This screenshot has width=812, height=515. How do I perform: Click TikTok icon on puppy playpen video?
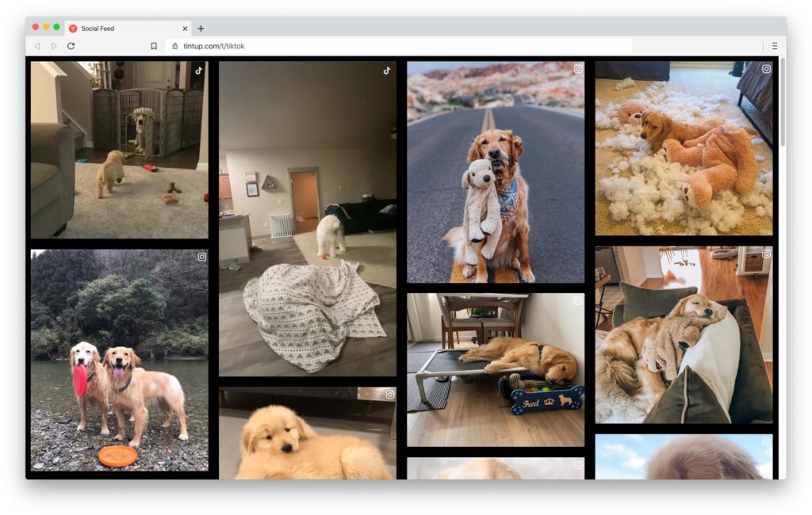pos(199,71)
